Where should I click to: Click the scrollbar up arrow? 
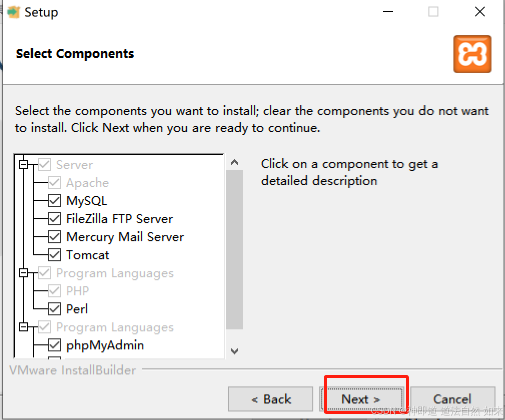(235, 162)
